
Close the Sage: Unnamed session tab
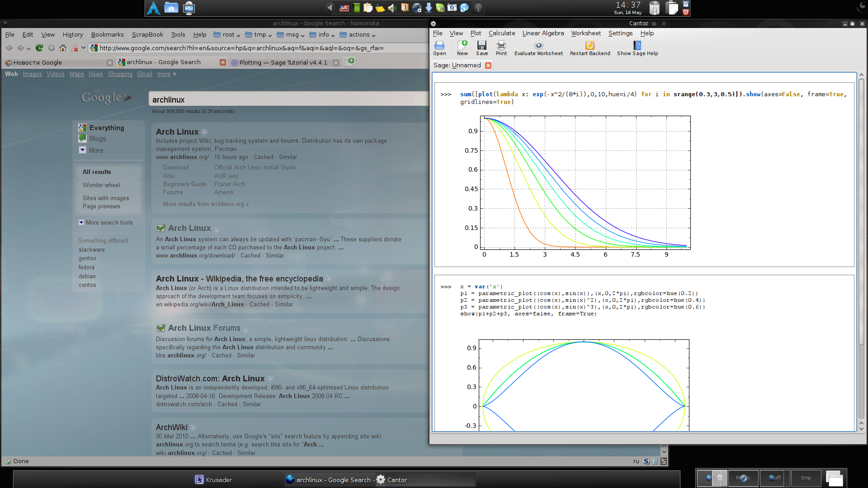coord(488,66)
